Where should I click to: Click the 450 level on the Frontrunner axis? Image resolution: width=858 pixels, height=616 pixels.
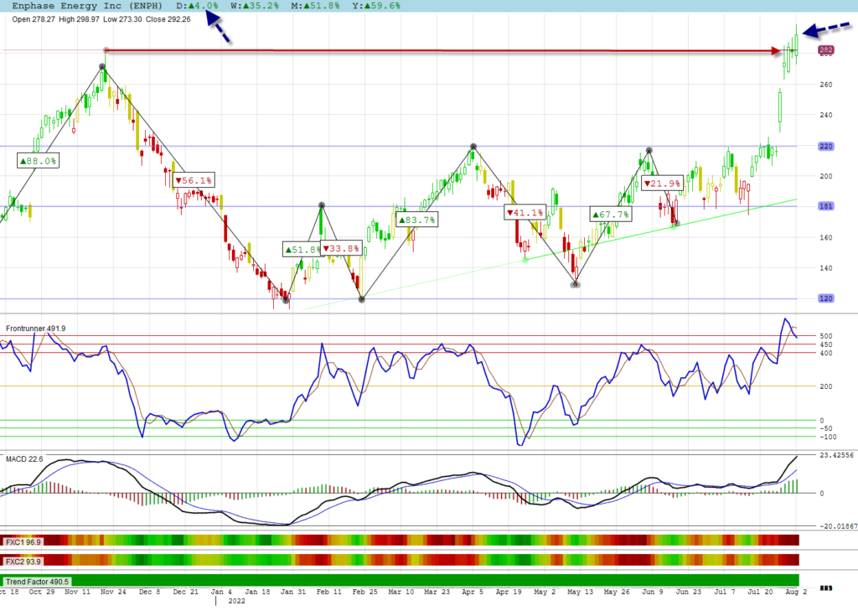[x=825, y=345]
